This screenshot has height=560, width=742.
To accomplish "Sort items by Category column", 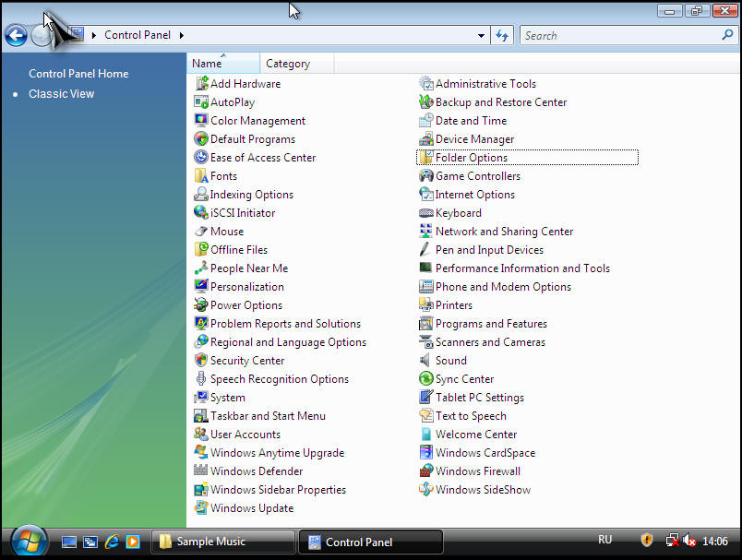I will pos(288,64).
